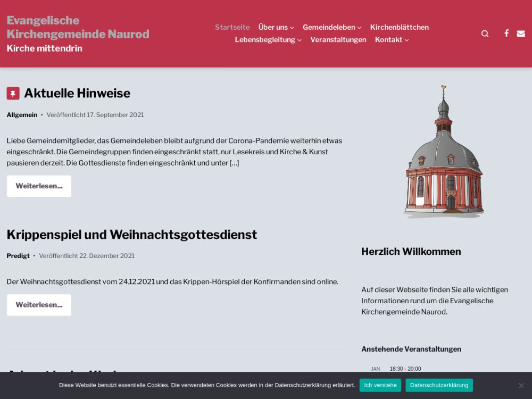532x399 pixels.
Task: Click the email envelope icon
Action: point(521,34)
